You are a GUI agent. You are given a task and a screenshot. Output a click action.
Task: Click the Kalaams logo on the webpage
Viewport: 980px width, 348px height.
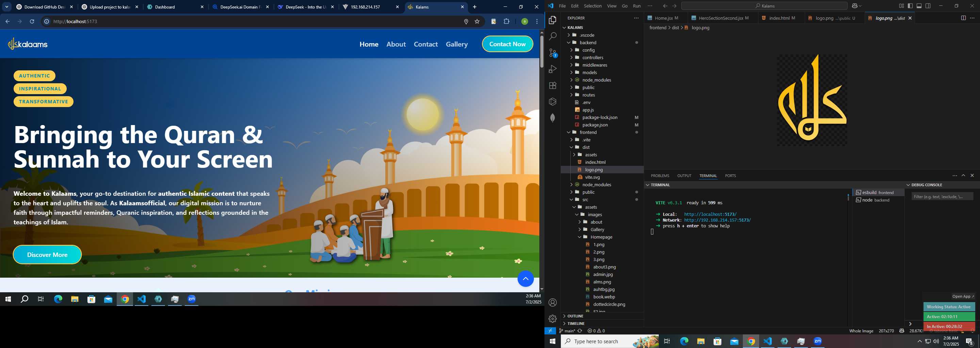pyautogui.click(x=28, y=44)
